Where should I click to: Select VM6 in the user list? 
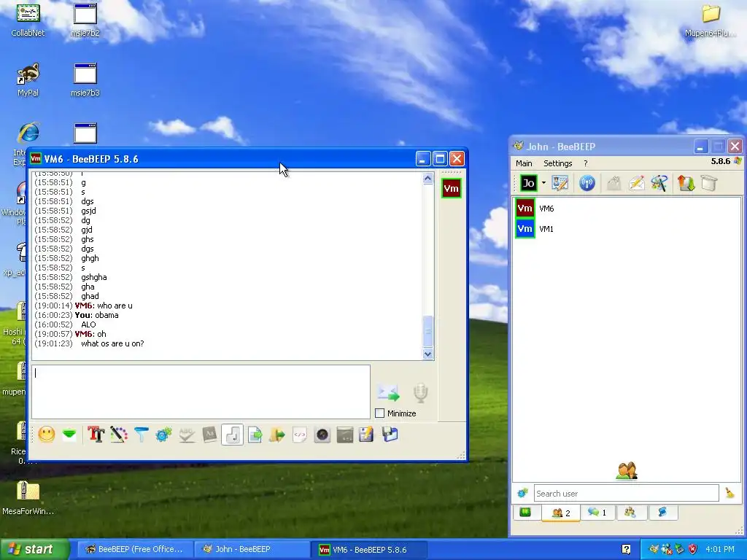coord(627,209)
